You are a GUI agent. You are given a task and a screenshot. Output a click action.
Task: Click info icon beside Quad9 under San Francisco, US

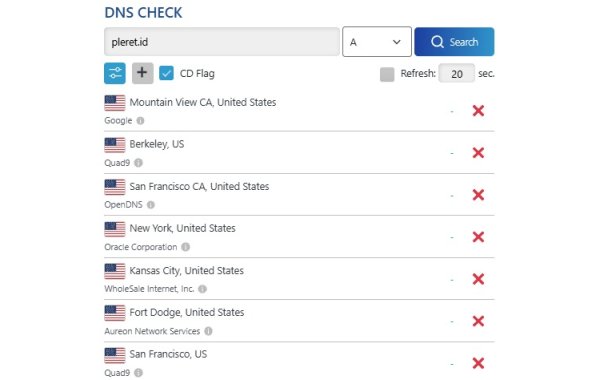coord(139,372)
